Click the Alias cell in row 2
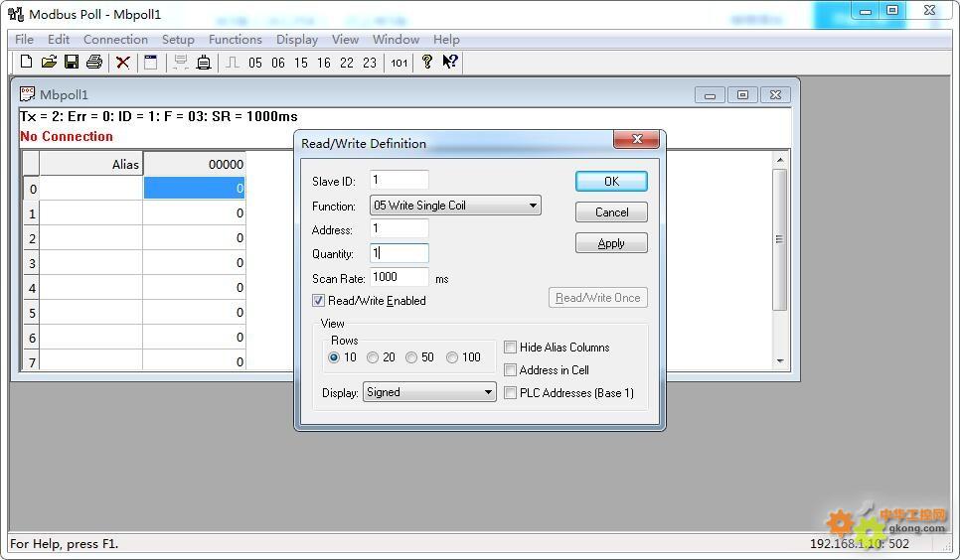Screen dimensions: 960x560 point(90,238)
